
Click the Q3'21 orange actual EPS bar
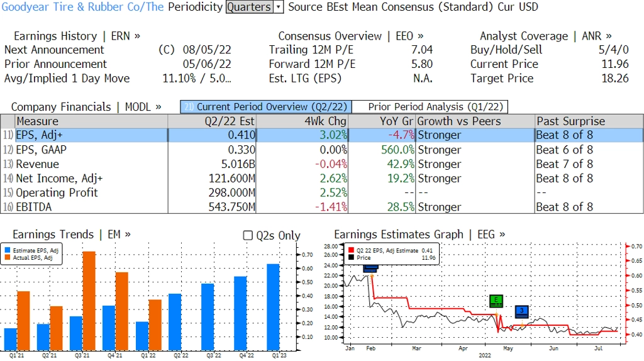coord(89,301)
